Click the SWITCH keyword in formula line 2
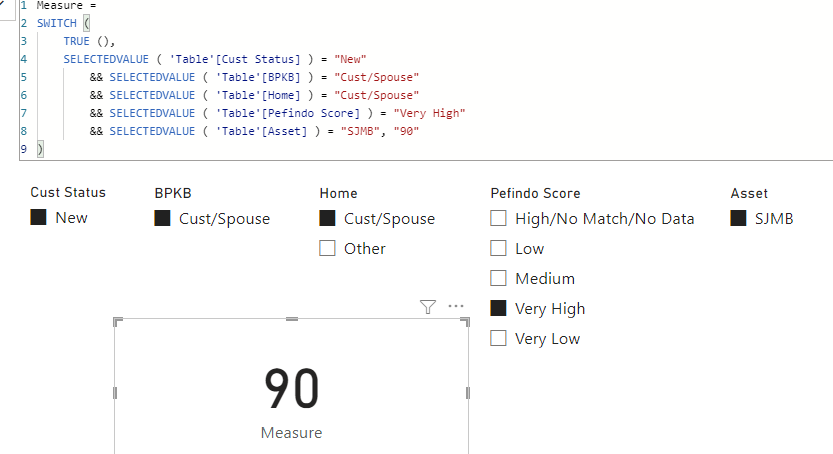Viewport: 833px width, 454px height. pos(57,23)
